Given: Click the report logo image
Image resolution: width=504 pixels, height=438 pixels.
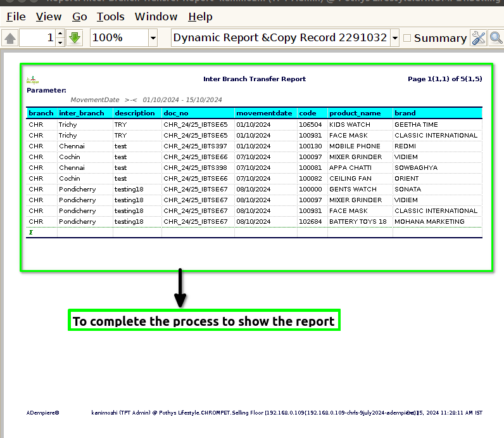Looking at the screenshot, I should click(x=32, y=80).
